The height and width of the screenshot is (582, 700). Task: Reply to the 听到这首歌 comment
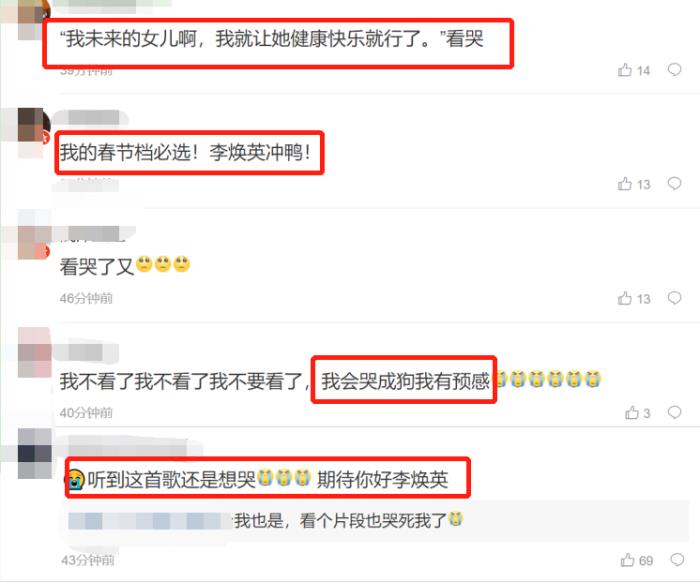677,559
